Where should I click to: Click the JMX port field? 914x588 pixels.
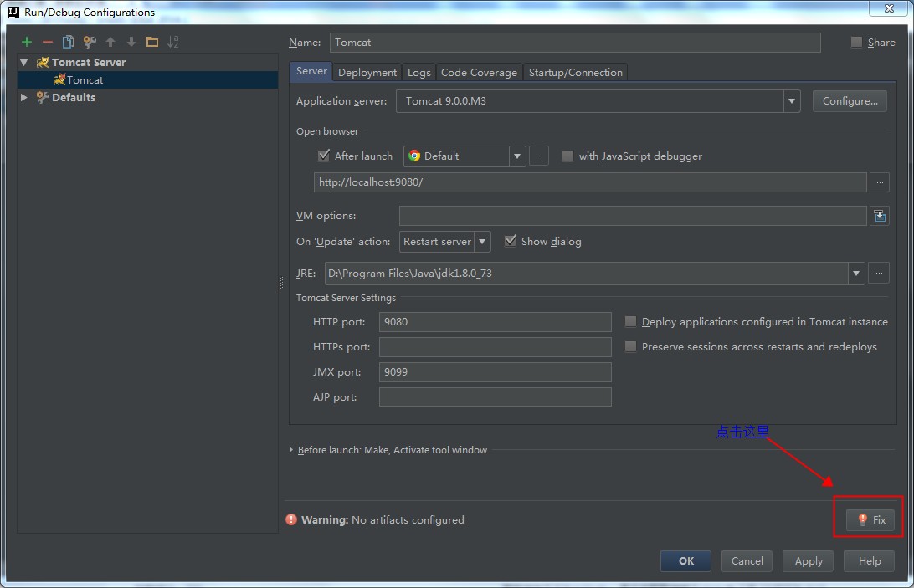pos(495,372)
